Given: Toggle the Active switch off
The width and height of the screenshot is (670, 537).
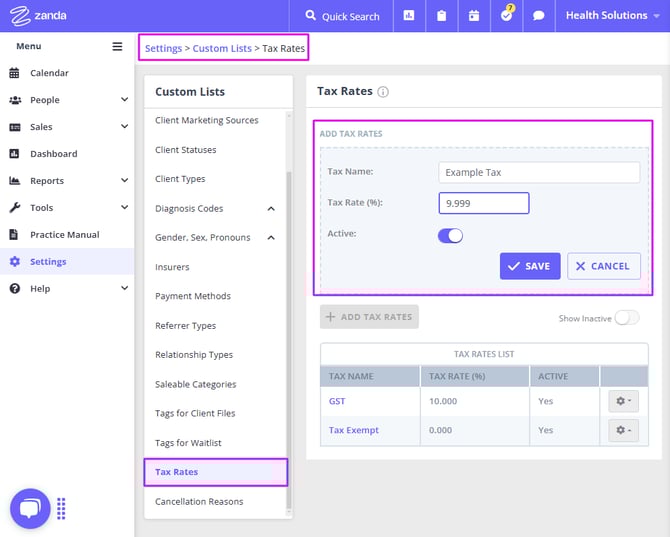Looking at the screenshot, I should [x=450, y=236].
